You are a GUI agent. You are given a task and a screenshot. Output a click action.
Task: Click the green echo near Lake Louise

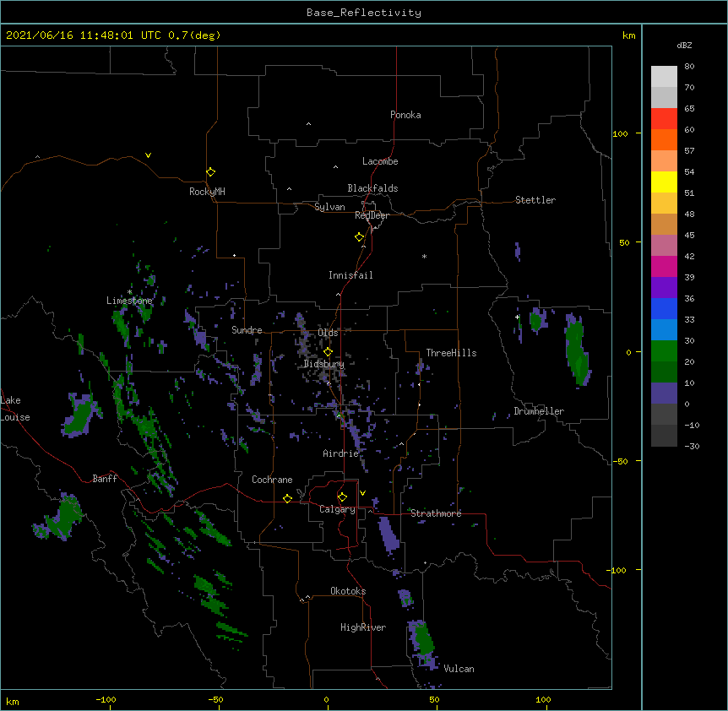coord(81,415)
